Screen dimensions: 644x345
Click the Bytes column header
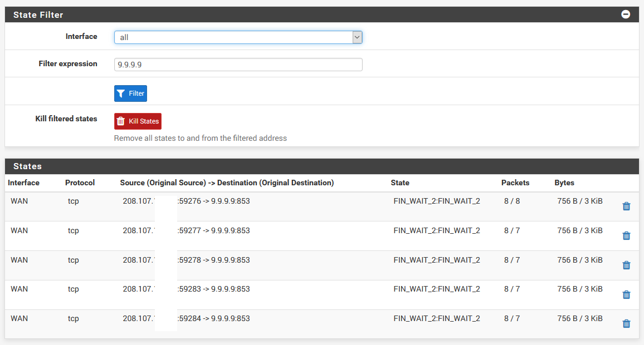564,183
